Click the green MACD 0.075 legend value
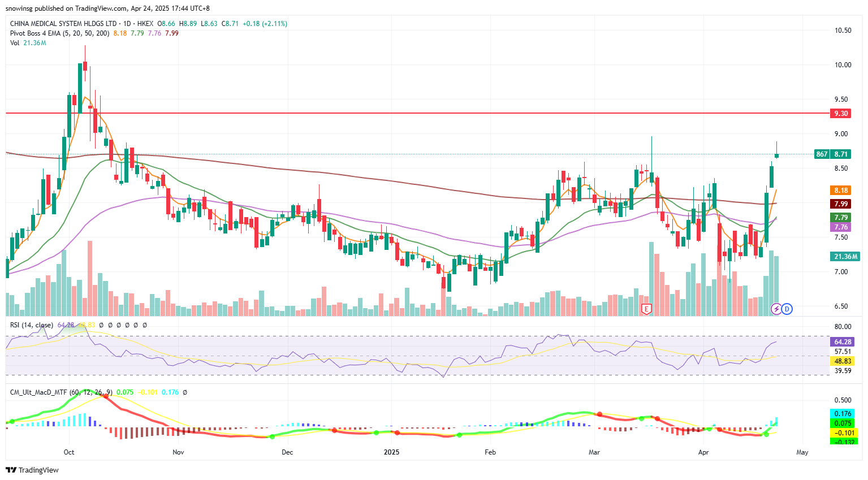868x480 pixels. [x=125, y=392]
